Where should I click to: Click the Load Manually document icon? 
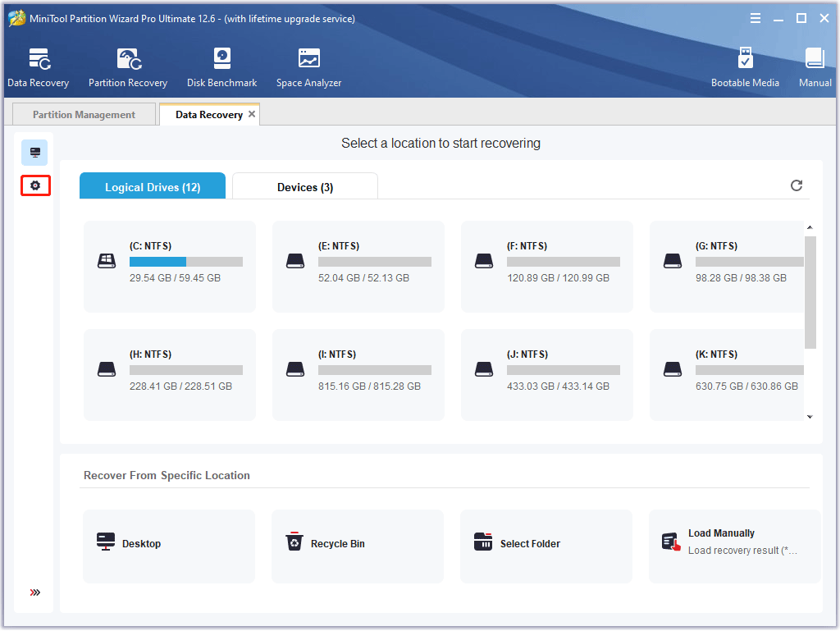tap(671, 542)
